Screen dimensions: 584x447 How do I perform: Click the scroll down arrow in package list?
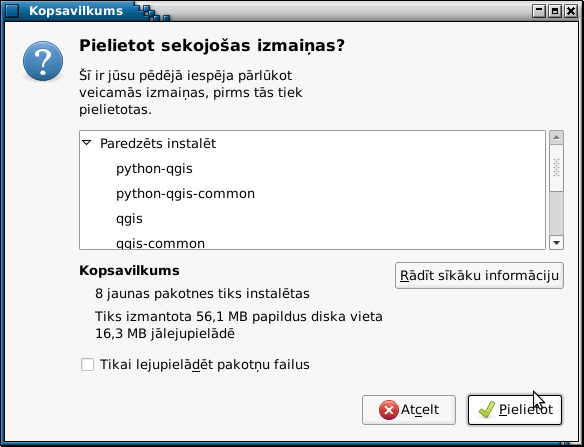556,243
